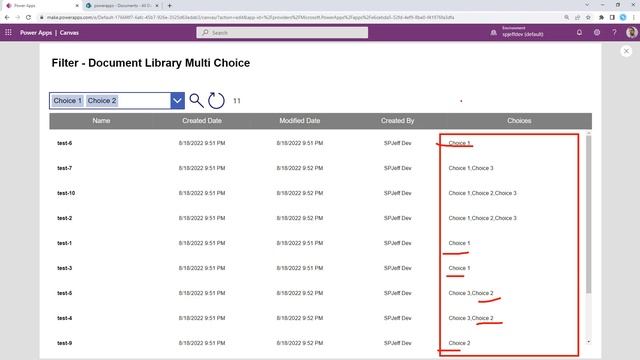
Task: Open the user profile avatar
Action: click(631, 32)
